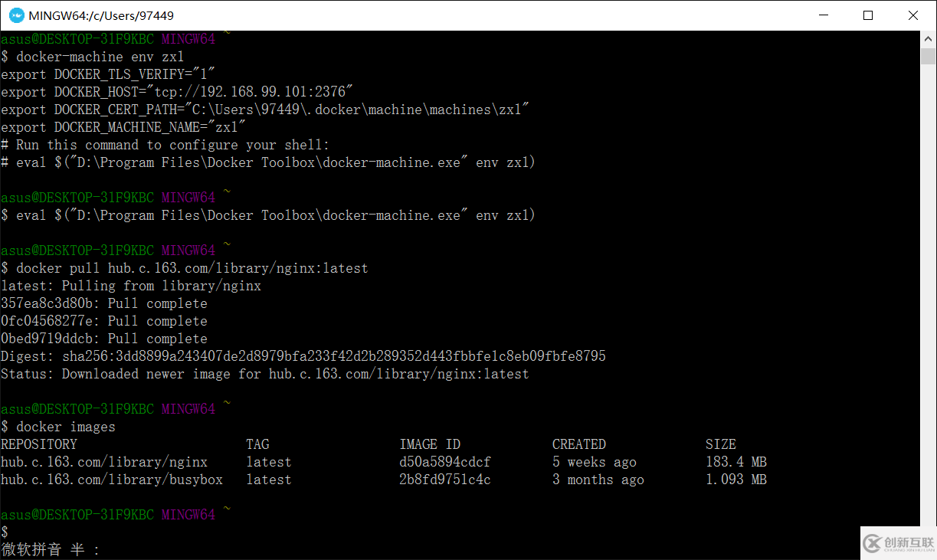Click the SIZE column header
Image resolution: width=937 pixels, height=560 pixels.
point(721,444)
